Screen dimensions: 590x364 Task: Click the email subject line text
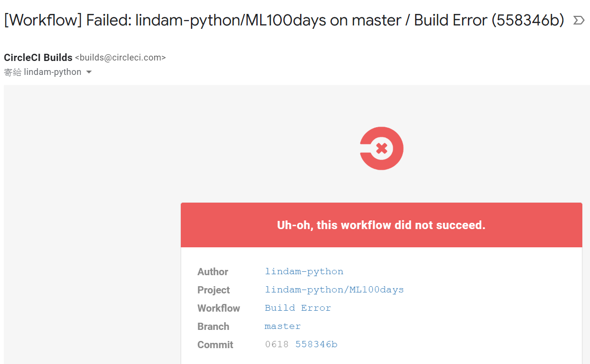click(284, 20)
